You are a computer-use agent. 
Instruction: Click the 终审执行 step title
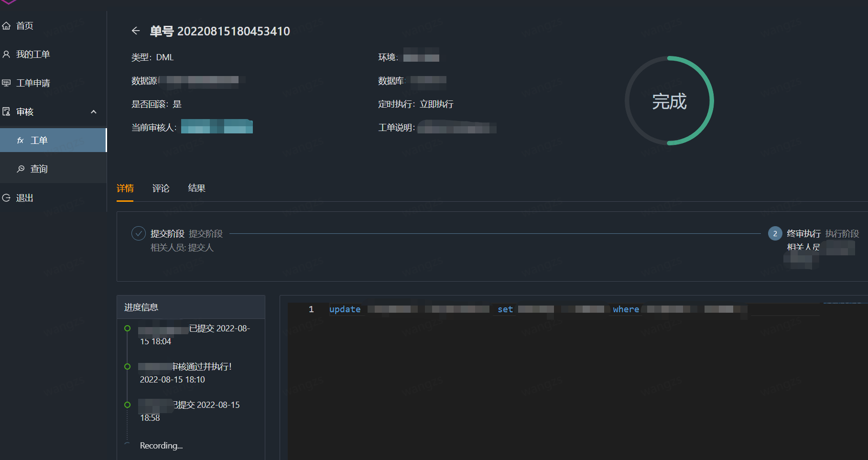coord(804,233)
